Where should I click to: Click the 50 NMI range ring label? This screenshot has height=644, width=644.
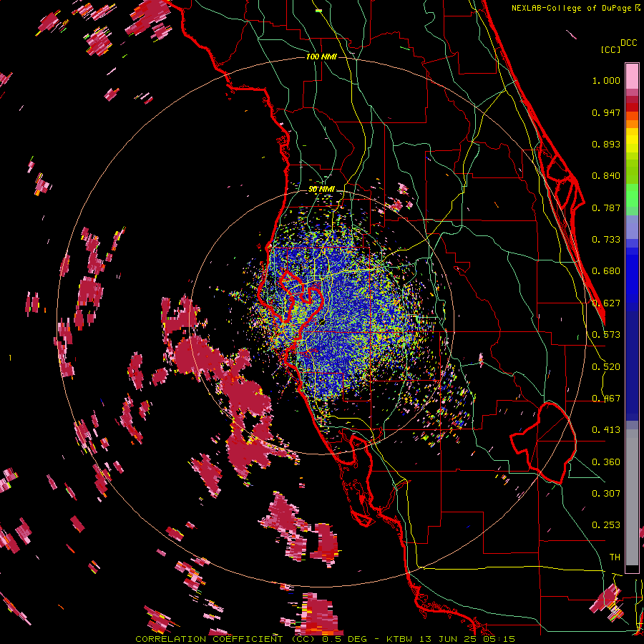click(321, 190)
